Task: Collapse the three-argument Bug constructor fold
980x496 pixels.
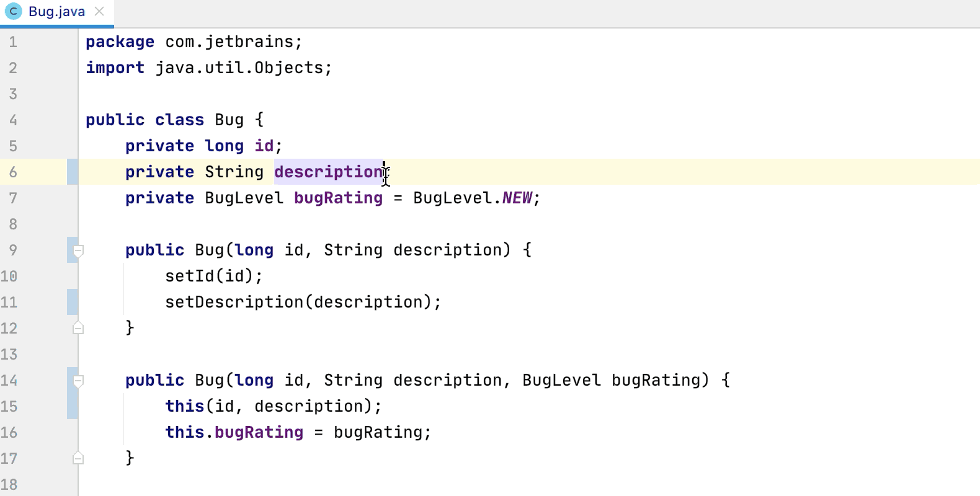Action: [78, 380]
